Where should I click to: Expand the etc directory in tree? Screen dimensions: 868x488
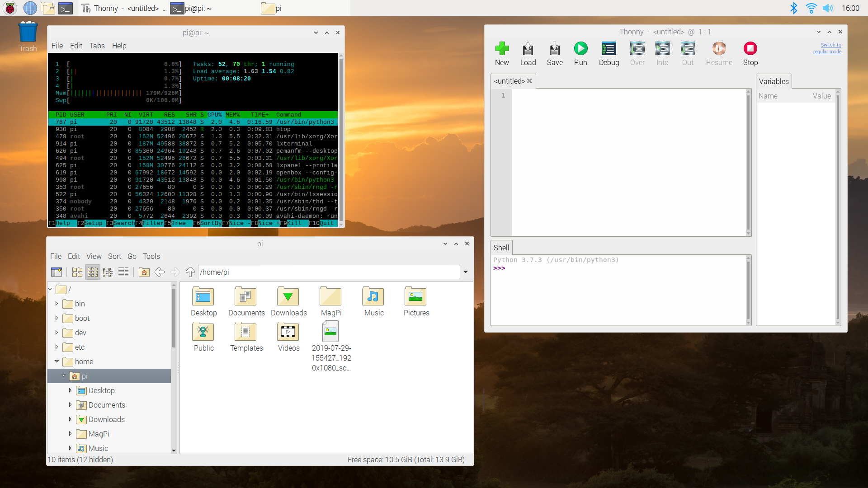[x=57, y=347]
